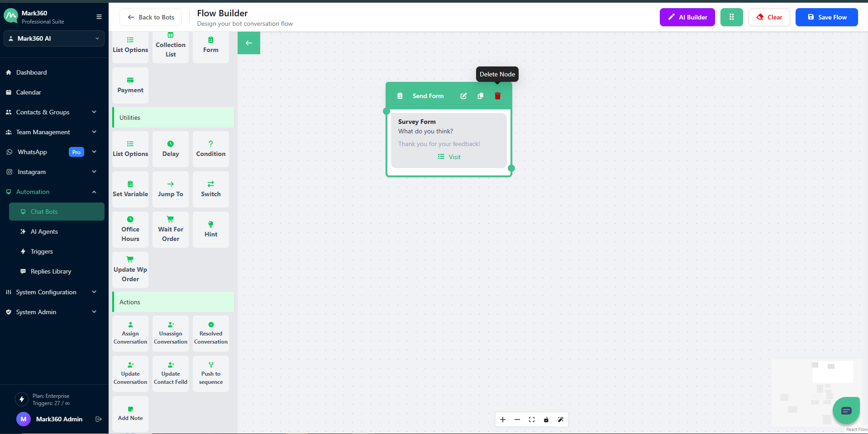Collapse the node palette panel
Viewport: 868px width, 434px height.
pos(248,43)
